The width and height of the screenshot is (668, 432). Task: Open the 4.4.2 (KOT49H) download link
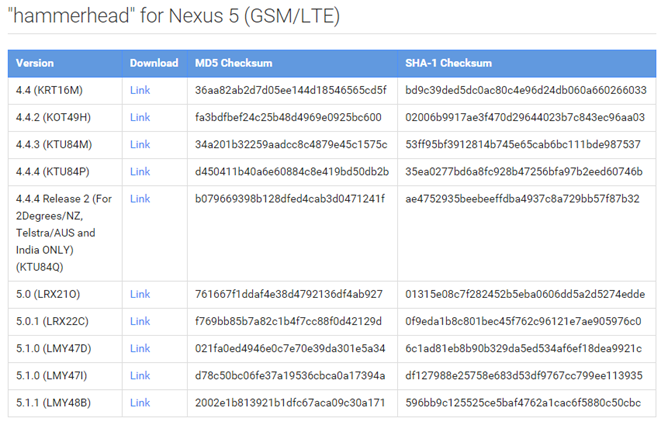[x=140, y=117]
